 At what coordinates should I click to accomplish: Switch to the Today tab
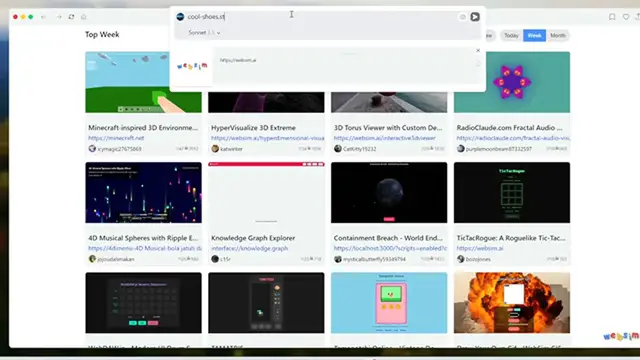[511, 36]
